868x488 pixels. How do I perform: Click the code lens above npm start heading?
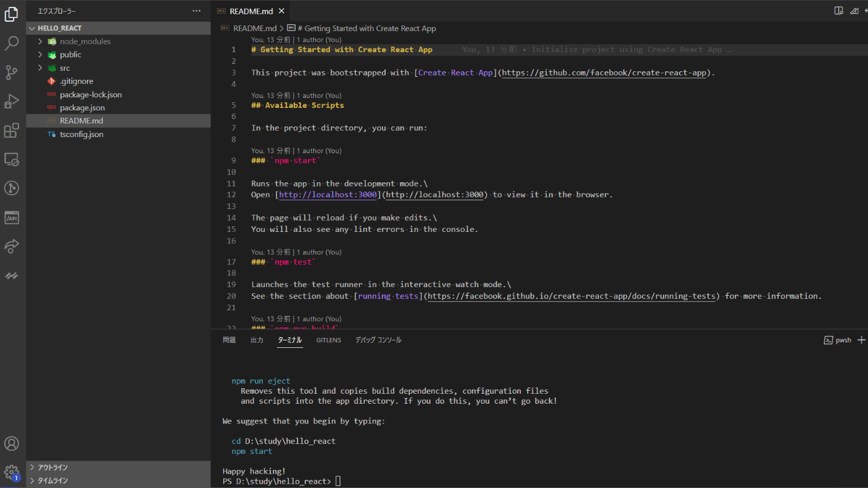tap(296, 151)
